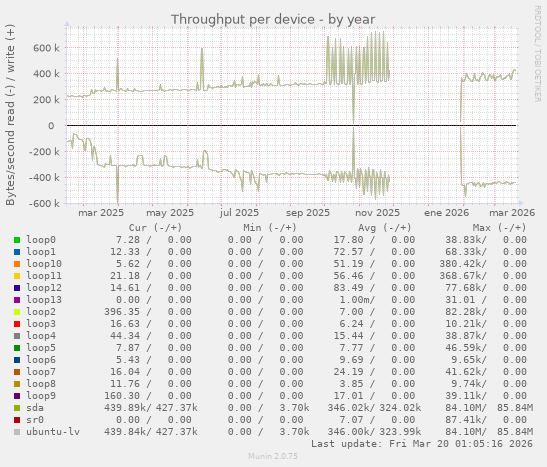Click the sr0 dark red legend swatch

17,420
